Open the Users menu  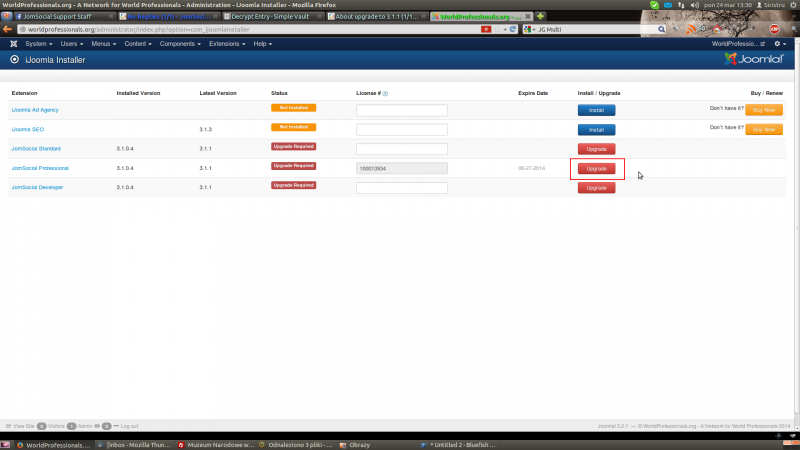pyautogui.click(x=71, y=44)
